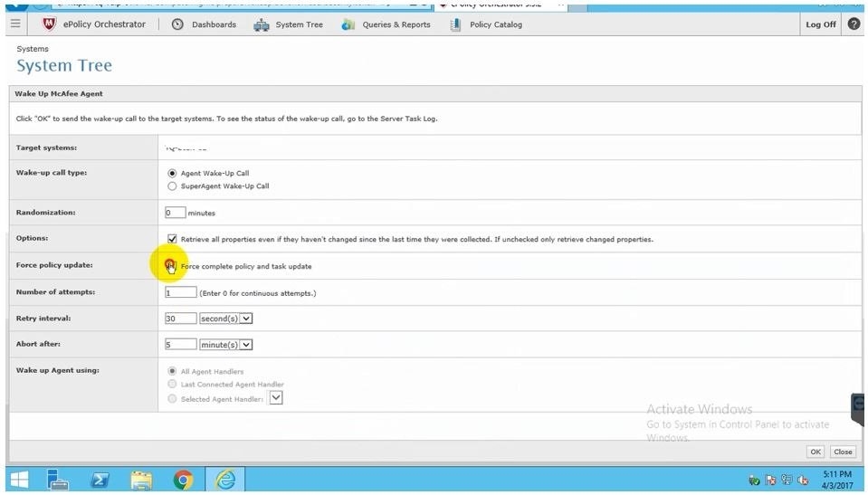
Task: Open the Policy Catalog menu item
Action: 486,24
